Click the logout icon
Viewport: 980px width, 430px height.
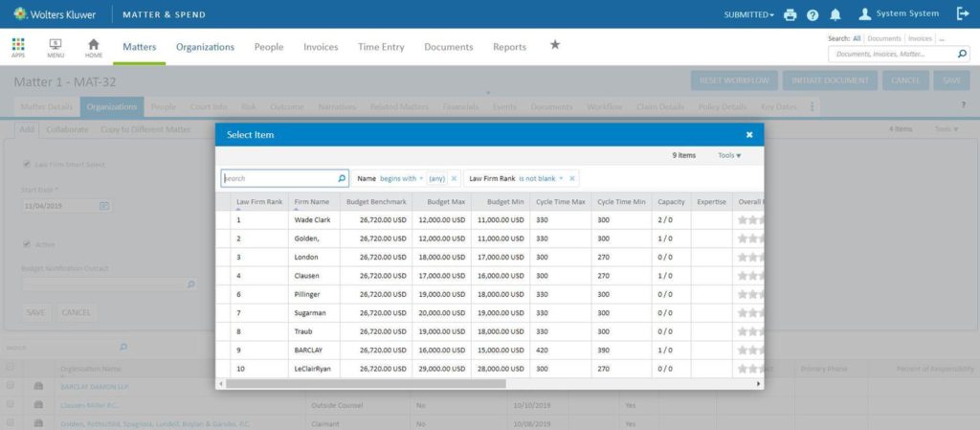point(962,14)
